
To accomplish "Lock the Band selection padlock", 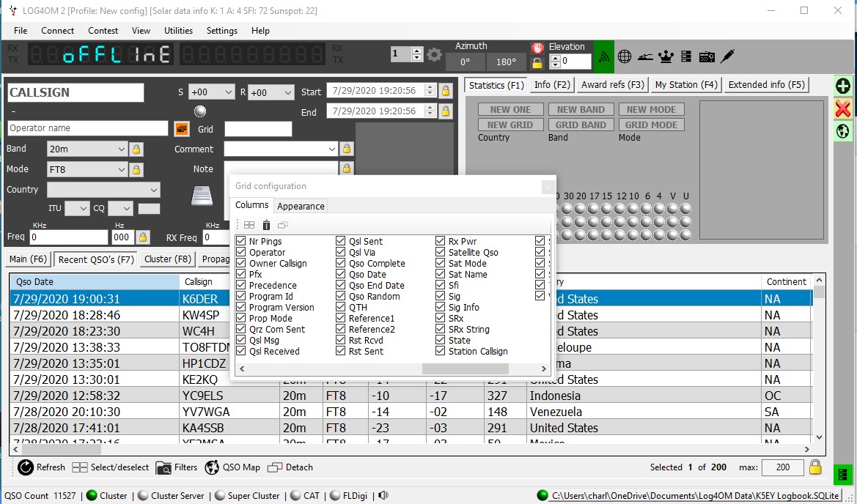I will 136,149.
